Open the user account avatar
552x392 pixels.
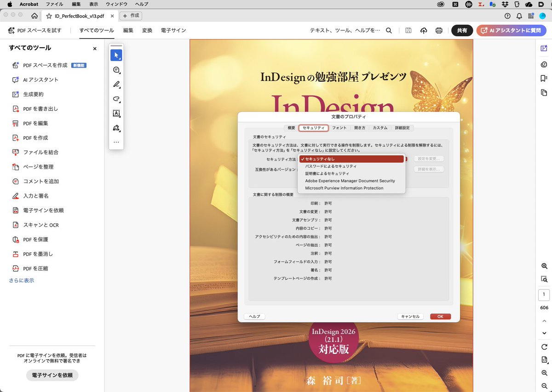click(543, 16)
